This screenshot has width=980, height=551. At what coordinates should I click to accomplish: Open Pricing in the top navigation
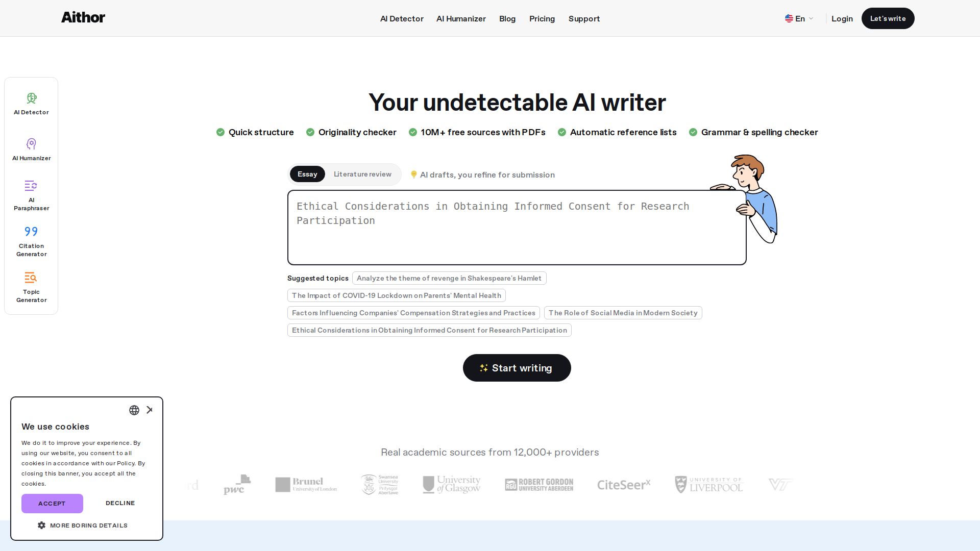[x=542, y=19]
